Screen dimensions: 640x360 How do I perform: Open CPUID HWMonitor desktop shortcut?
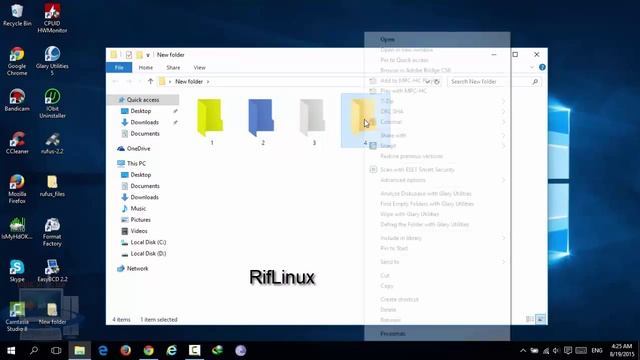pyautogui.click(x=52, y=18)
